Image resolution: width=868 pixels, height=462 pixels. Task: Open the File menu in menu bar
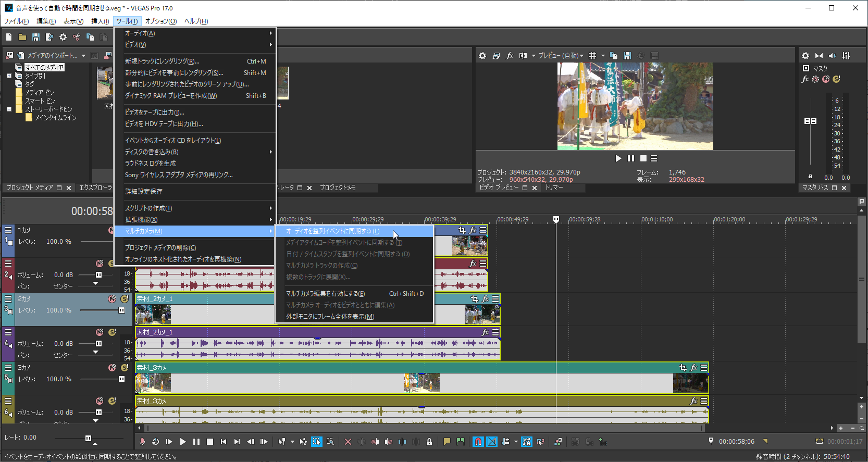pyautogui.click(x=17, y=21)
